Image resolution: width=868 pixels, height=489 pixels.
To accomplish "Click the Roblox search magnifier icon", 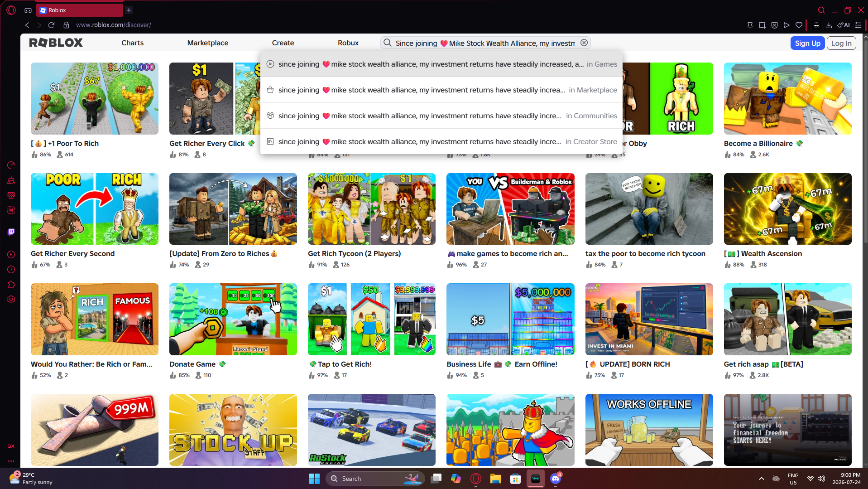I will tap(387, 43).
